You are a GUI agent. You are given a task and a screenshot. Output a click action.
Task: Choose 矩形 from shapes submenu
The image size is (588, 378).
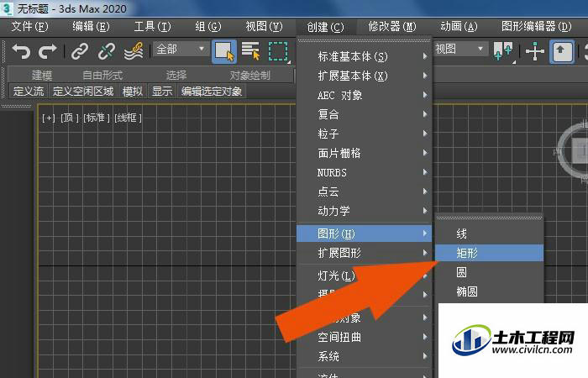(489, 253)
